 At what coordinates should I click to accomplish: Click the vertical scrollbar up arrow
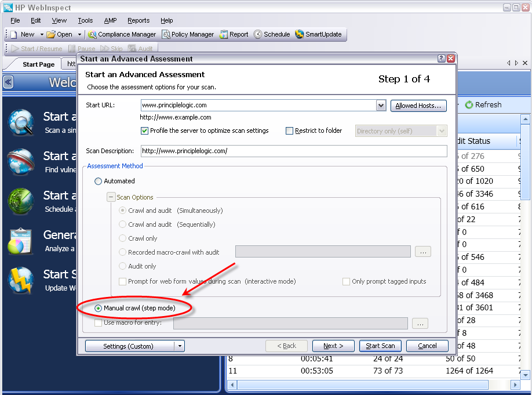(525, 119)
